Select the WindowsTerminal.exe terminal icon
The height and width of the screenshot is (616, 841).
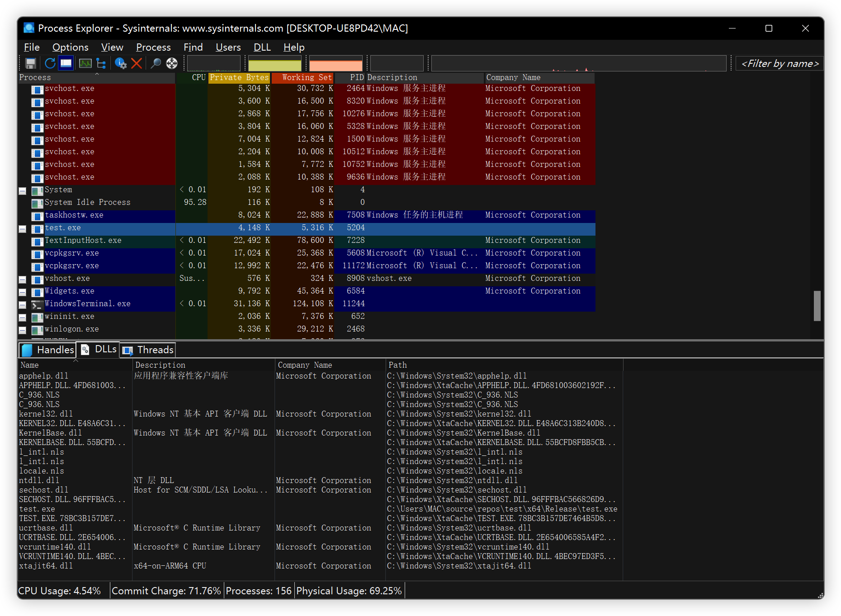37,305
